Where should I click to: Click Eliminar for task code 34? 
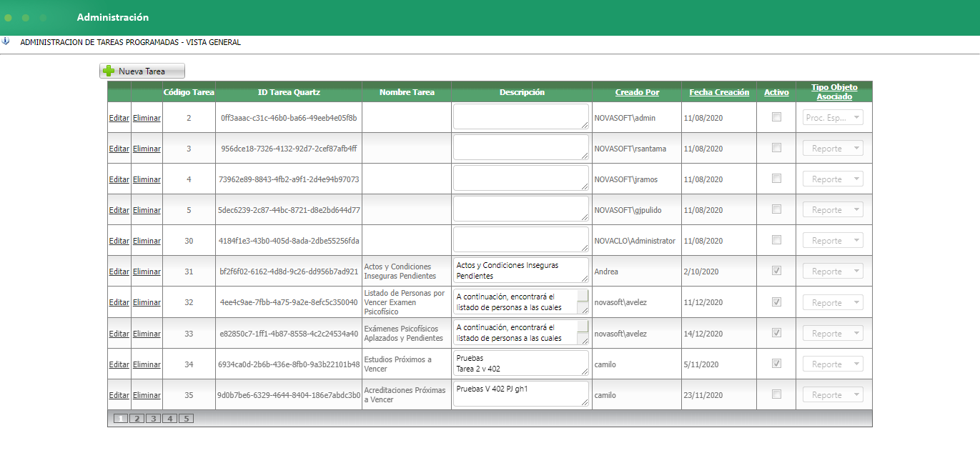(147, 364)
